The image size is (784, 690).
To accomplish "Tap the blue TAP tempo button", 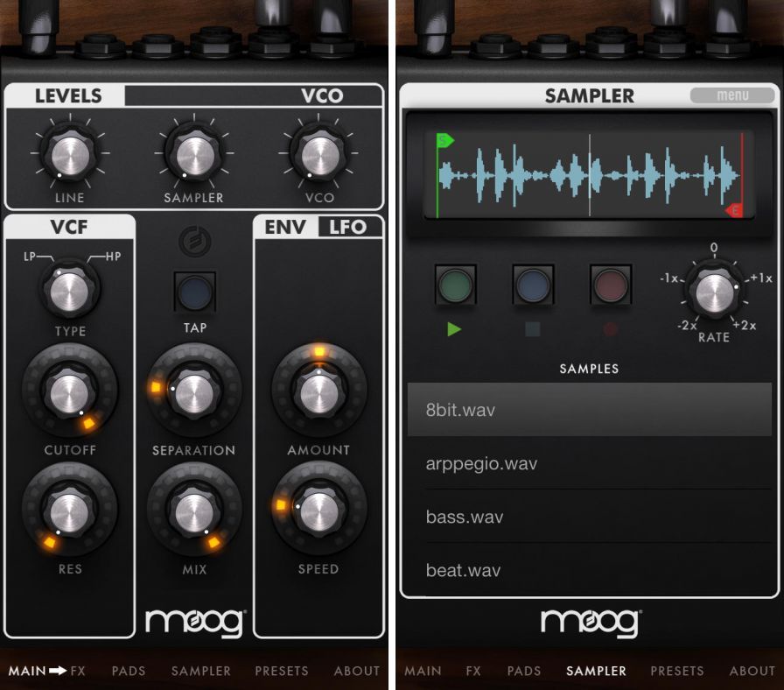I will [x=194, y=292].
